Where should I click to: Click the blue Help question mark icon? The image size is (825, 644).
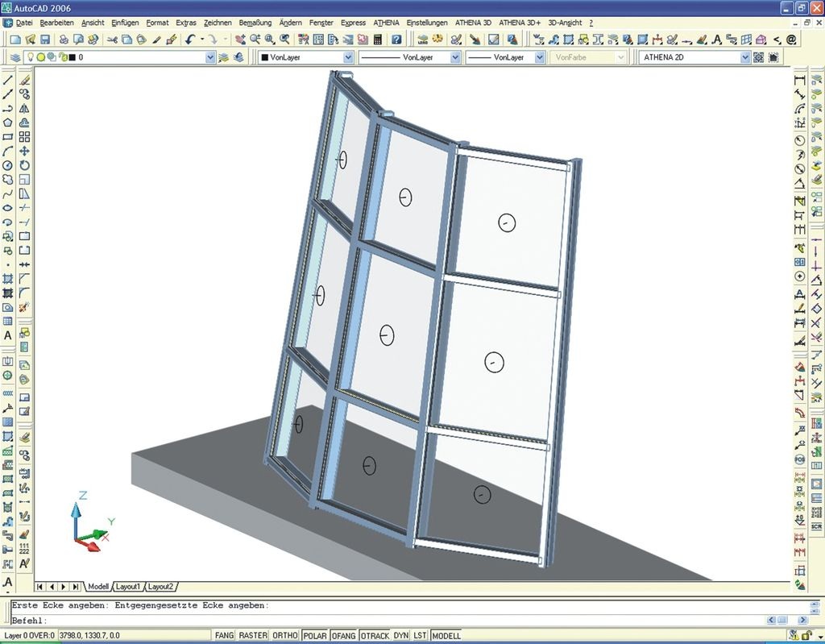tap(396, 39)
